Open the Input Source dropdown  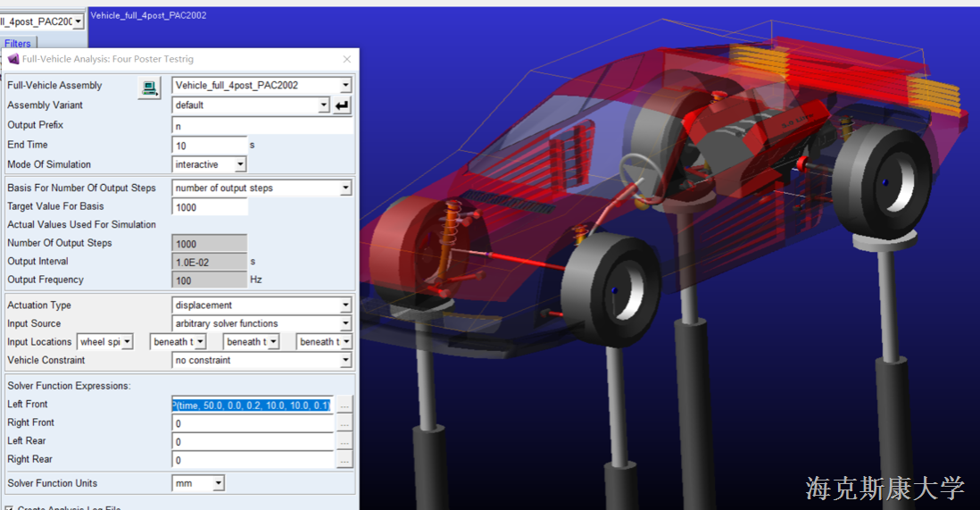coord(345,323)
